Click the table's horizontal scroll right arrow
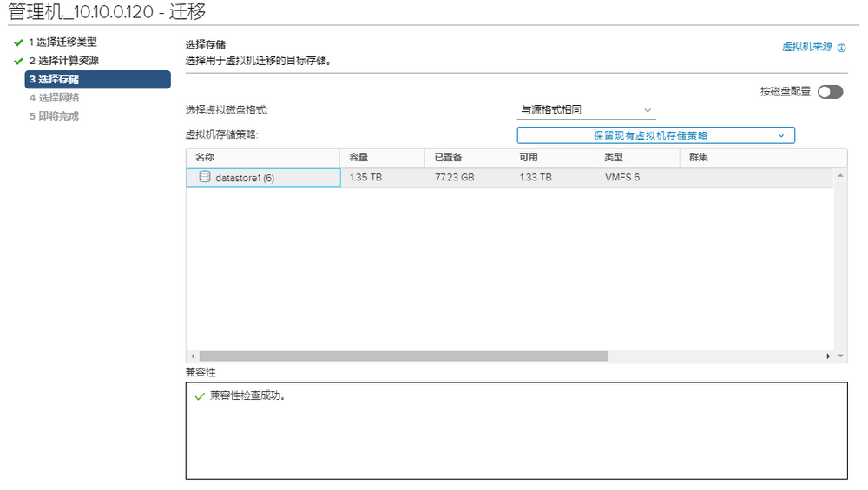 (x=829, y=356)
